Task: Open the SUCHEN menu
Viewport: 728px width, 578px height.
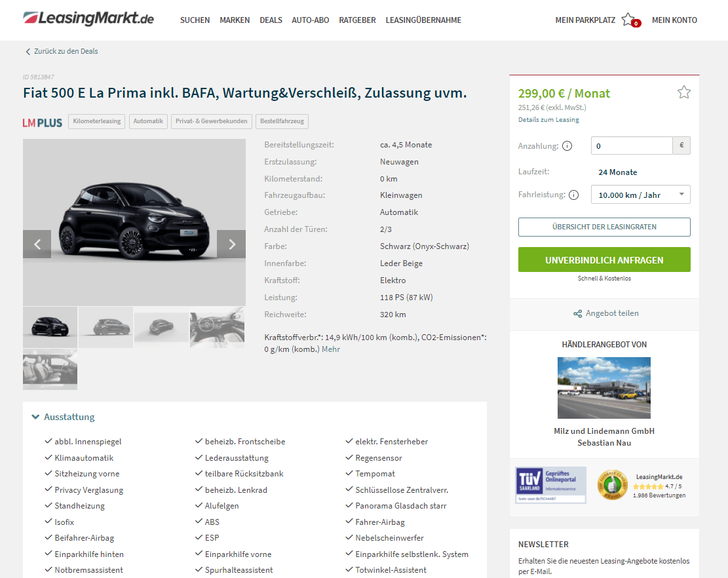Action: [x=195, y=20]
